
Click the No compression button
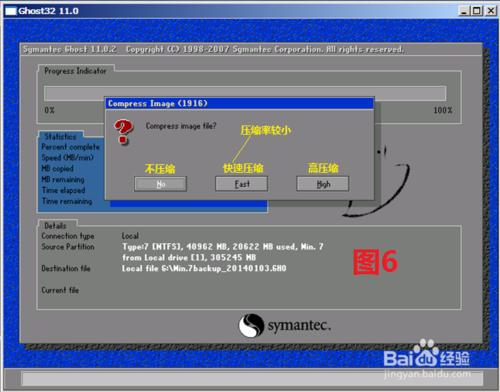160,184
